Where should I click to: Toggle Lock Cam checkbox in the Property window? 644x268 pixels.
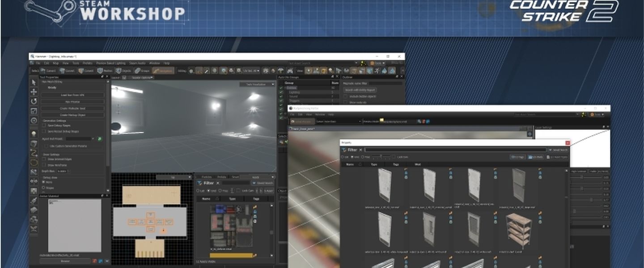(x=394, y=157)
